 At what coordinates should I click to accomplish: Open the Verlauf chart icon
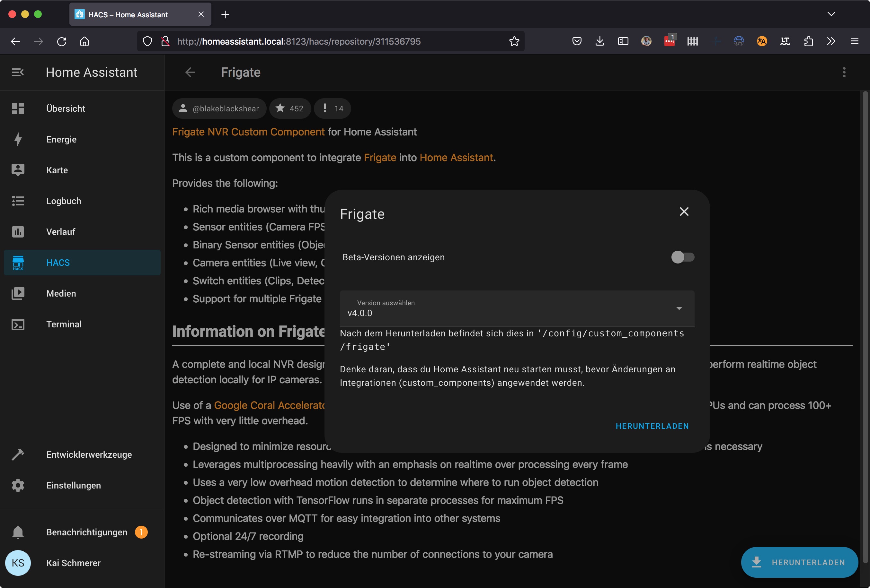(18, 231)
